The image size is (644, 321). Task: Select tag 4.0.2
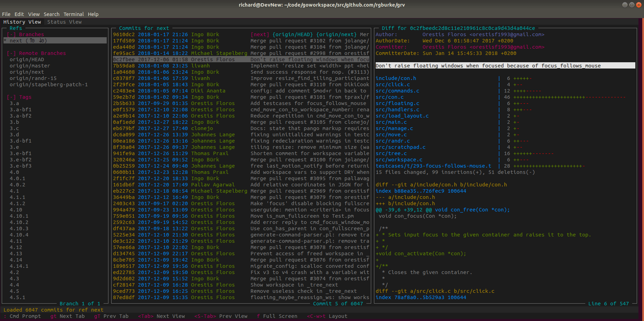click(x=17, y=185)
